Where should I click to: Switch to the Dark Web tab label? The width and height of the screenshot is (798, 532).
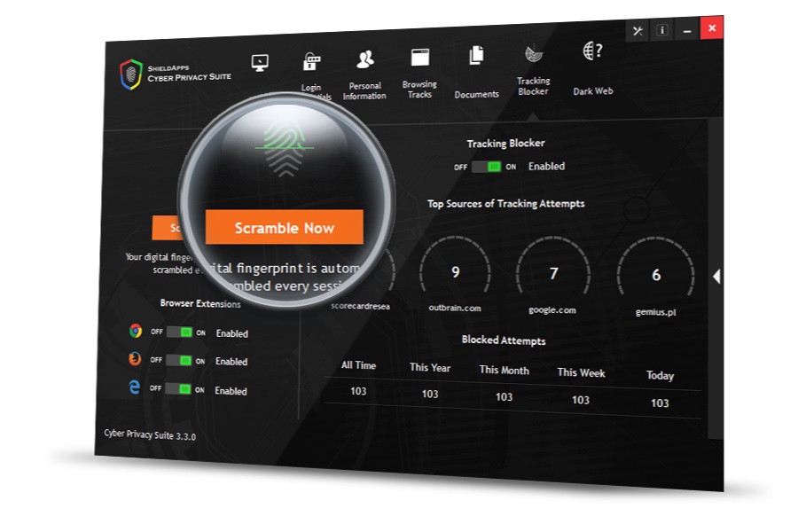[593, 91]
